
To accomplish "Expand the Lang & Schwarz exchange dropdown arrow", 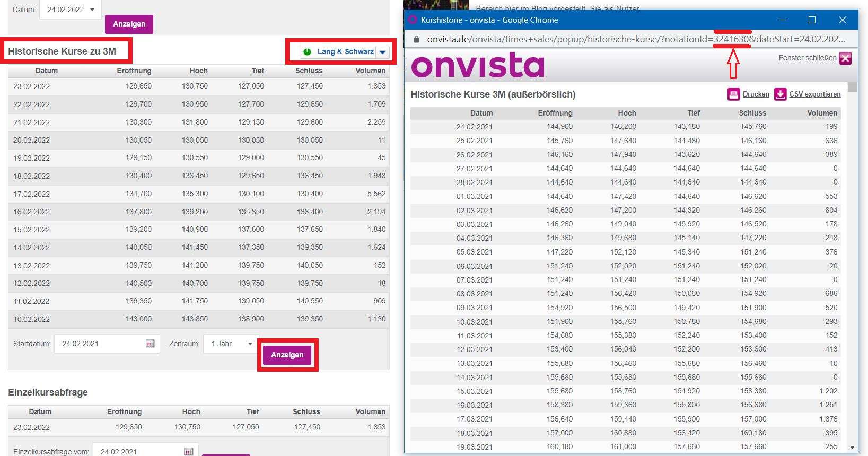I will (383, 52).
